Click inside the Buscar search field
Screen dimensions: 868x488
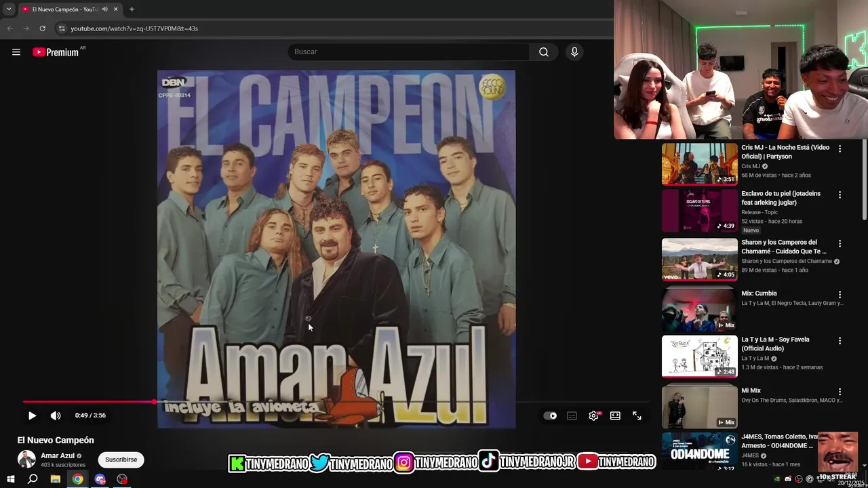[409, 52]
